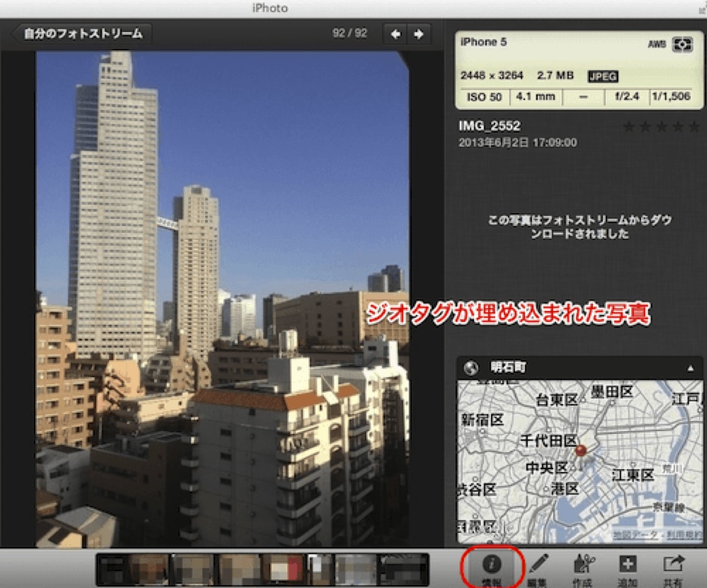The height and width of the screenshot is (588, 707).
Task: Click the camera metadata icon near AWB
Action: [x=682, y=45]
